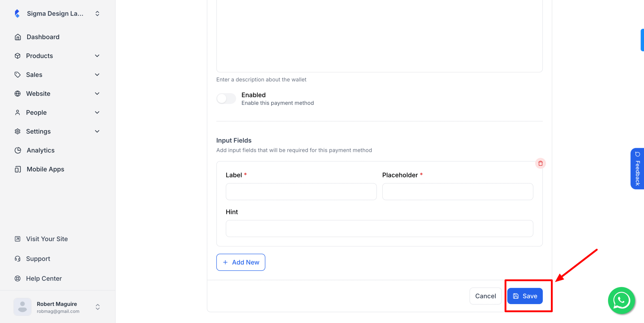Open the Dashboard home icon
Screen dimensions: 644x323
point(18,37)
